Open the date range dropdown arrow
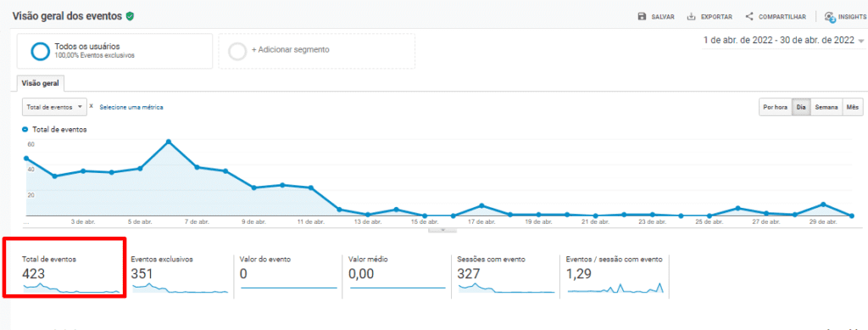 pyautogui.click(x=861, y=41)
